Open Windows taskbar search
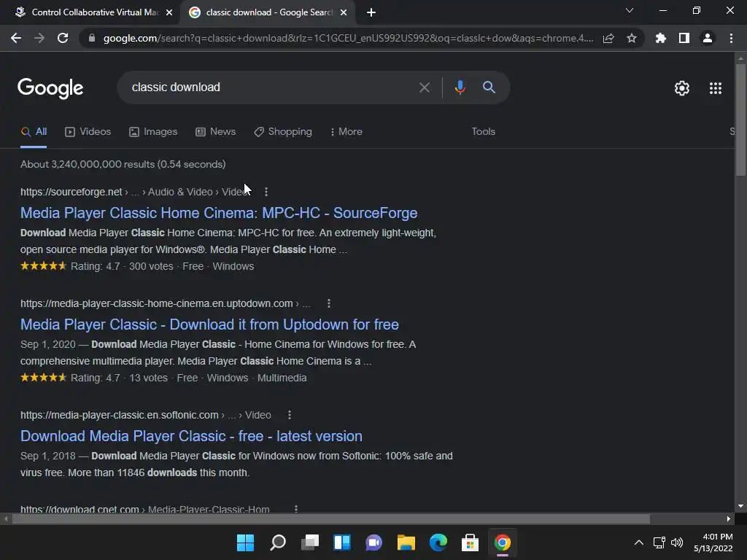The height and width of the screenshot is (560, 747). [278, 542]
